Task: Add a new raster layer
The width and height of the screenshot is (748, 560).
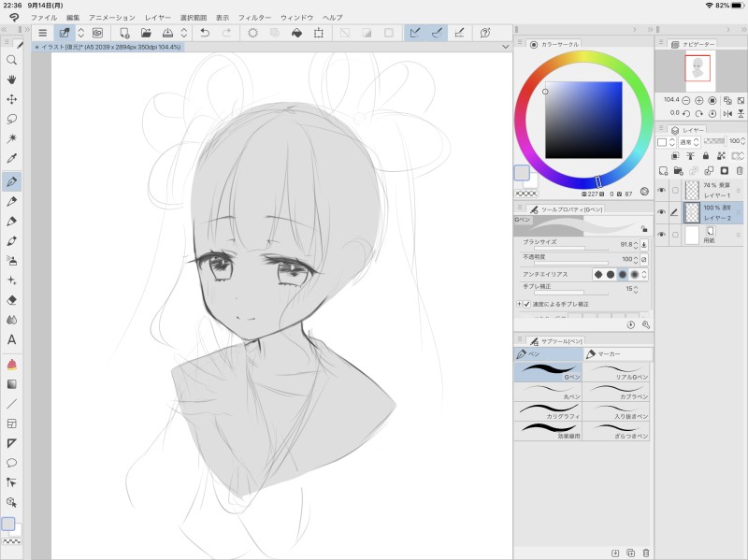Action: (663, 171)
